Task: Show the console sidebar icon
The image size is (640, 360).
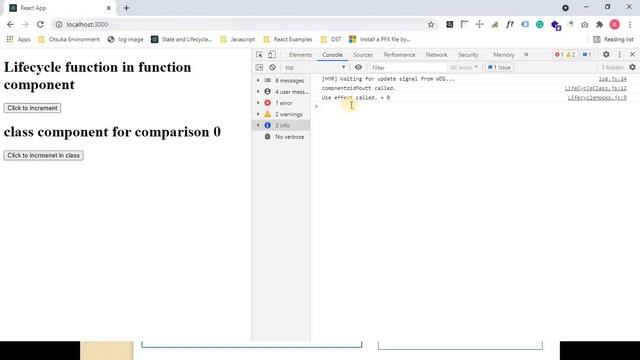Action: 259,67
